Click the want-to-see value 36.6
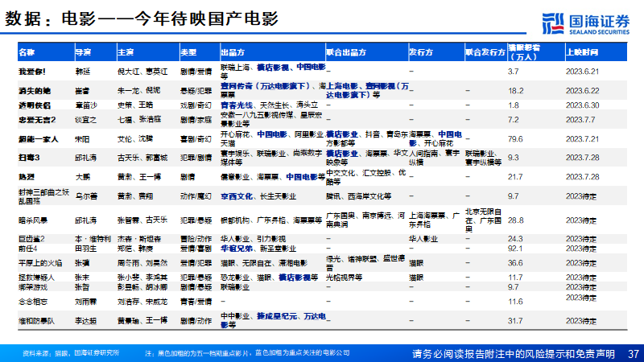This screenshot has height=362, width=644. (515, 263)
